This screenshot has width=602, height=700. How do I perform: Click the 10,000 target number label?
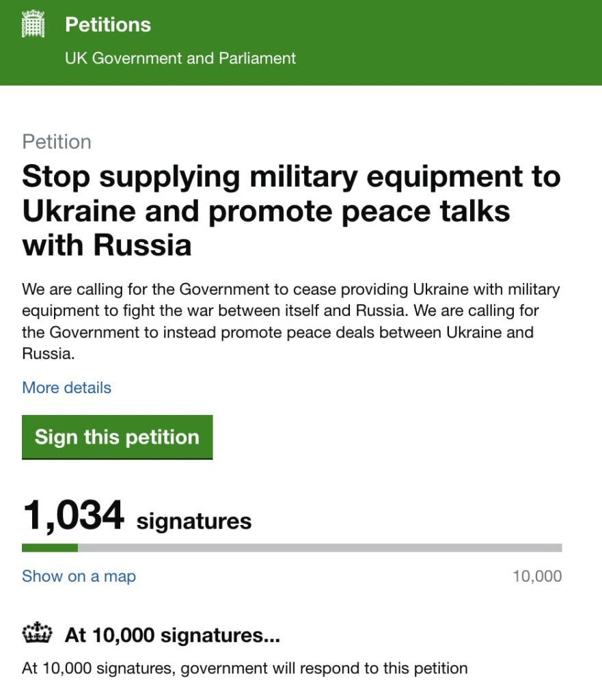(x=537, y=576)
